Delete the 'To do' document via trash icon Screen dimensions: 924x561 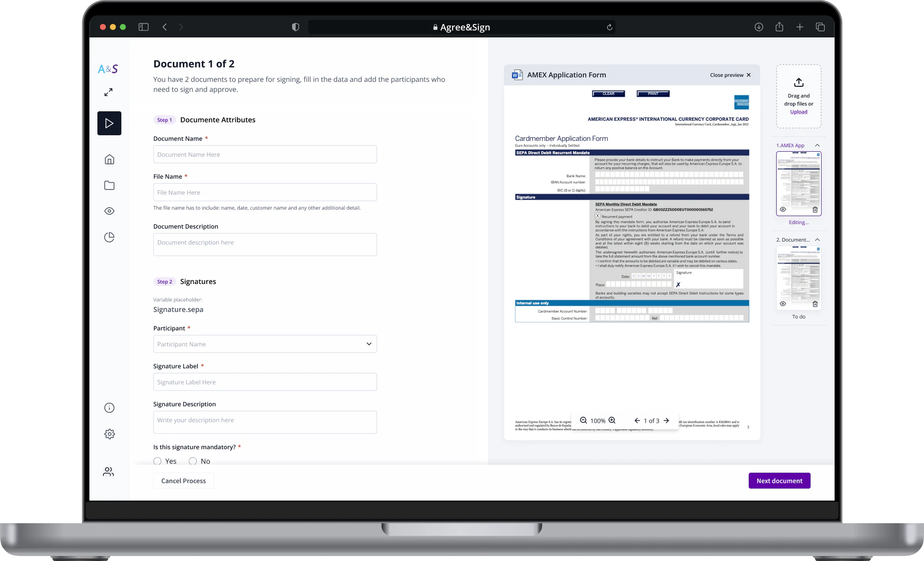pos(816,304)
